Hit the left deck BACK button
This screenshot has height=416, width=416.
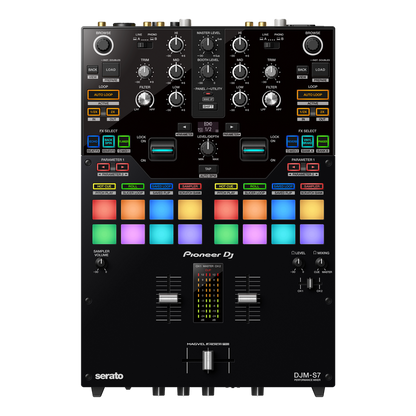pyautogui.click(x=92, y=69)
